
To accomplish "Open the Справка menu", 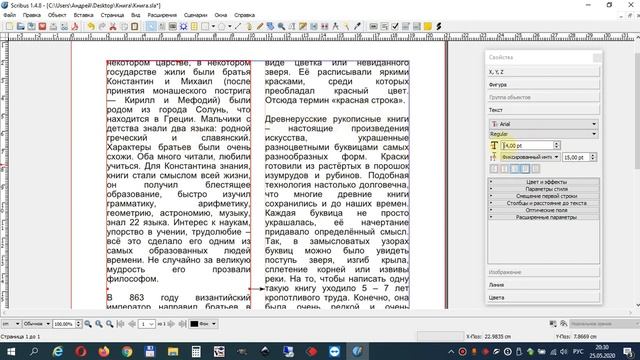I will 244,15.
